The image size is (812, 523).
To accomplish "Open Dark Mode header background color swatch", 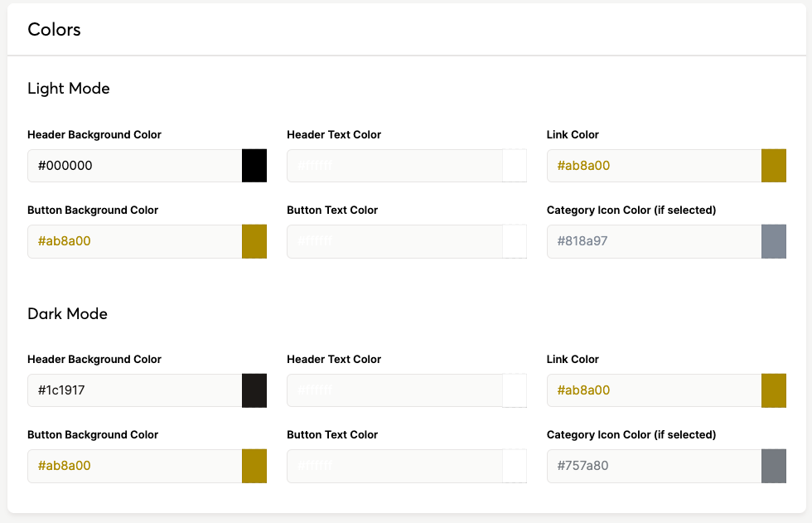I will pos(254,390).
